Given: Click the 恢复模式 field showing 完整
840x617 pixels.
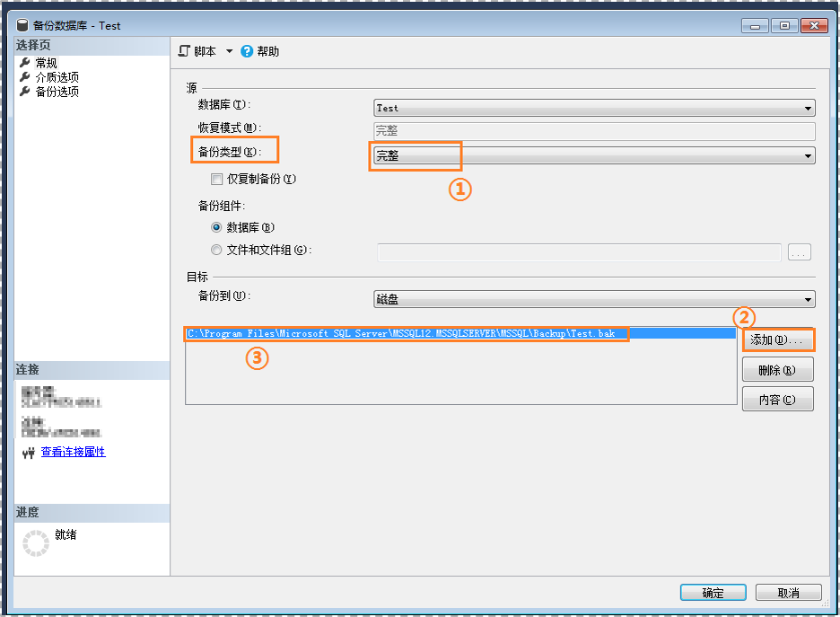Looking at the screenshot, I should click(x=594, y=131).
